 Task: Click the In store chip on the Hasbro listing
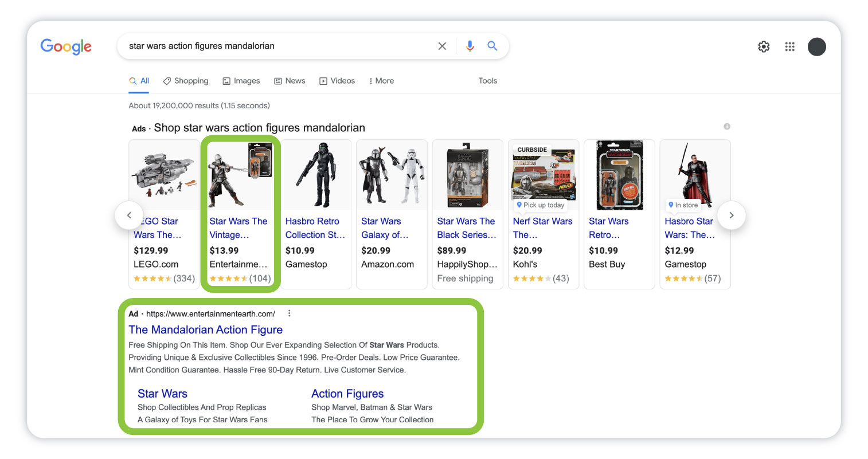pyautogui.click(x=683, y=205)
